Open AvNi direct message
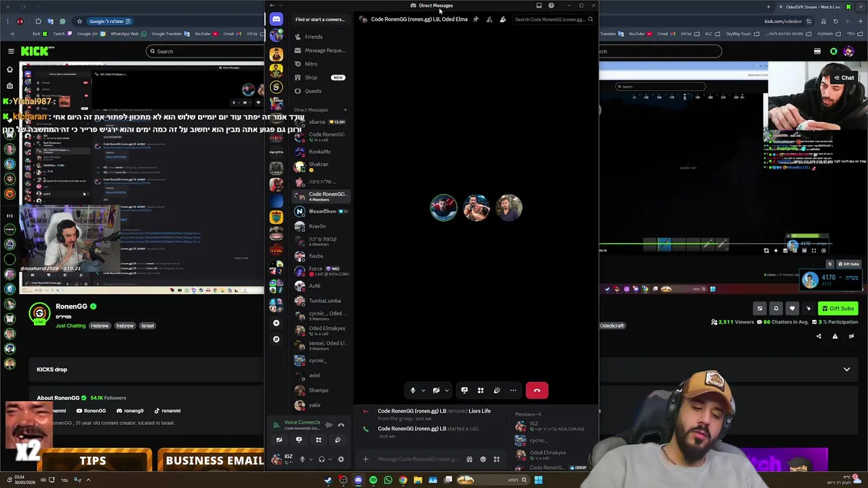The width and height of the screenshot is (868, 488). point(320,286)
